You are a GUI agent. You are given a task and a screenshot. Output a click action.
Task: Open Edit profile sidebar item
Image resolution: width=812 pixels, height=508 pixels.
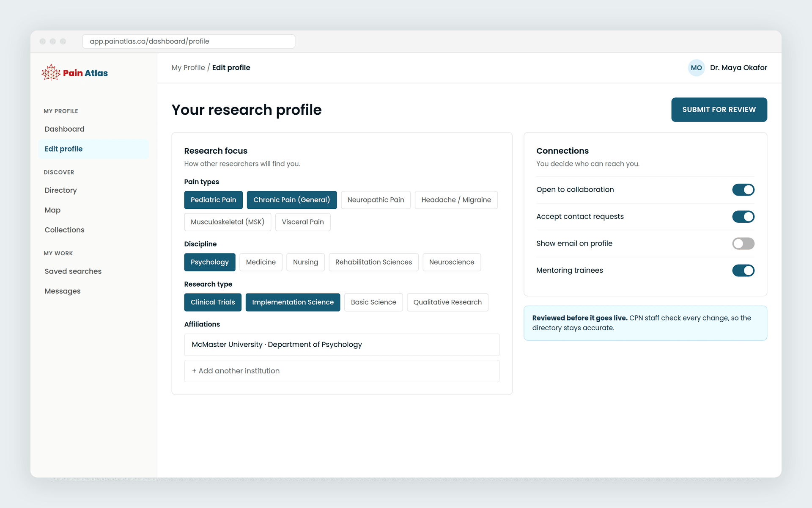(93, 149)
